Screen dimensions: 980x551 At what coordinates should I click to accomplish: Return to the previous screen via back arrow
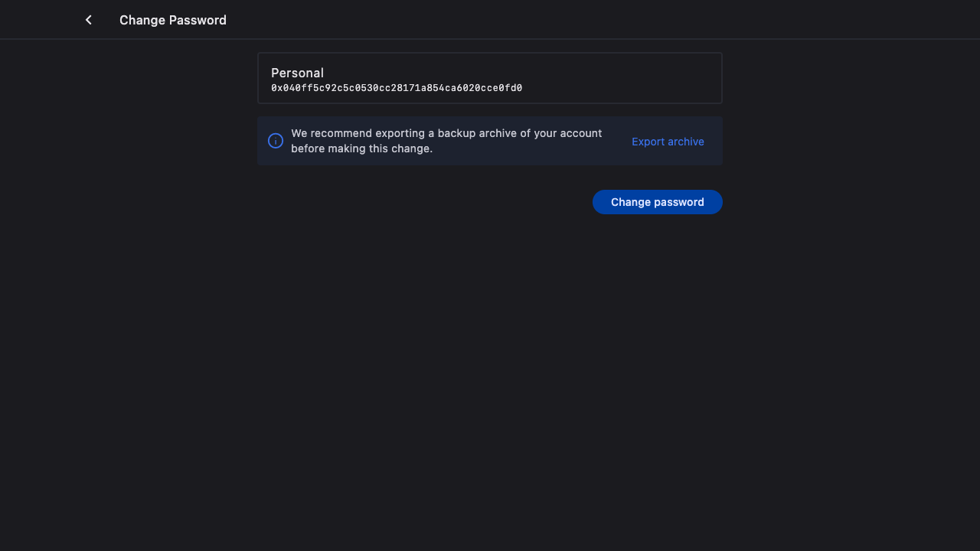tap(89, 20)
